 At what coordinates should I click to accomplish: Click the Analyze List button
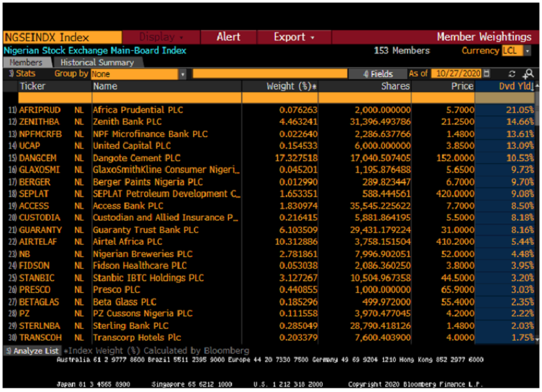[33, 351]
